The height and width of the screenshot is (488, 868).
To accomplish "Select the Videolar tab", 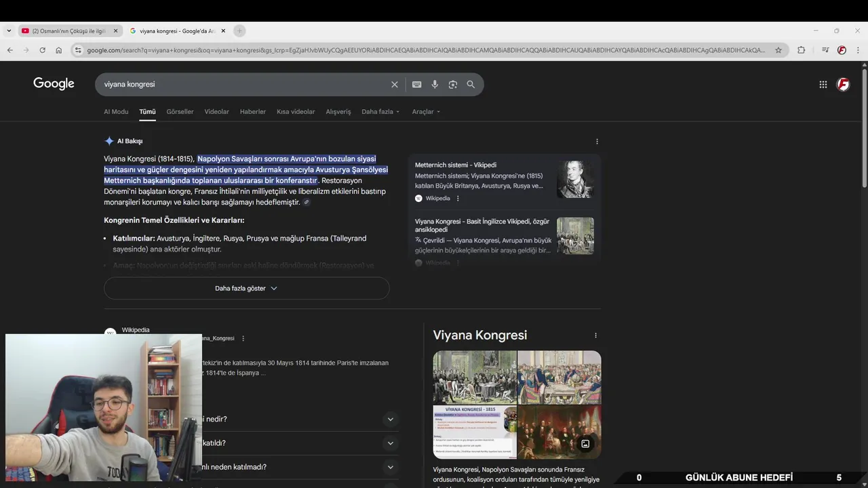I will click(216, 112).
